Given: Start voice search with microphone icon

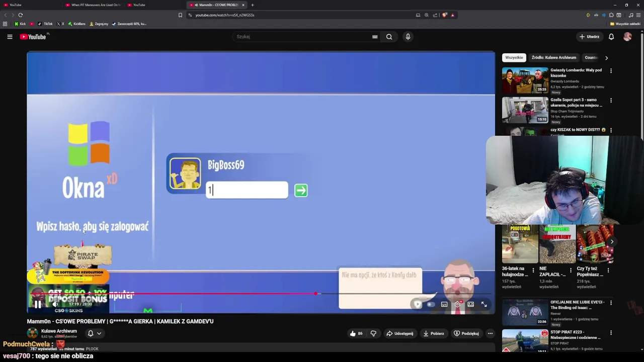Looking at the screenshot, I should (x=408, y=37).
